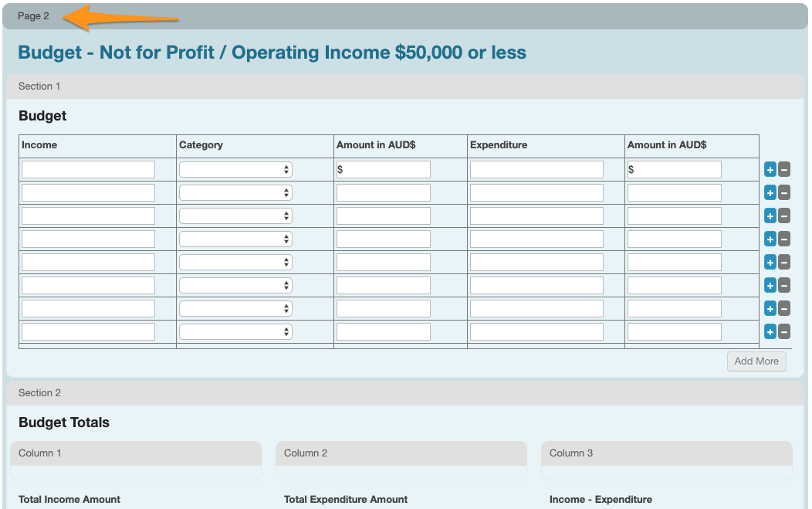Click the first Income text field
Image resolution: width=812 pixels, height=509 pixels.
coord(88,170)
